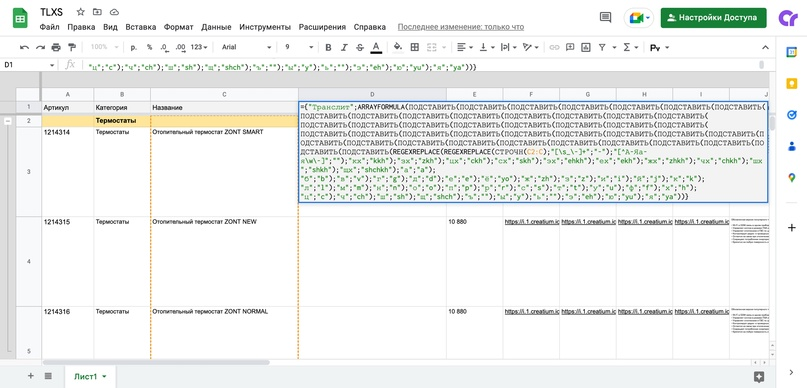Redo the last action
This screenshot has width=807, height=388.
point(40,47)
